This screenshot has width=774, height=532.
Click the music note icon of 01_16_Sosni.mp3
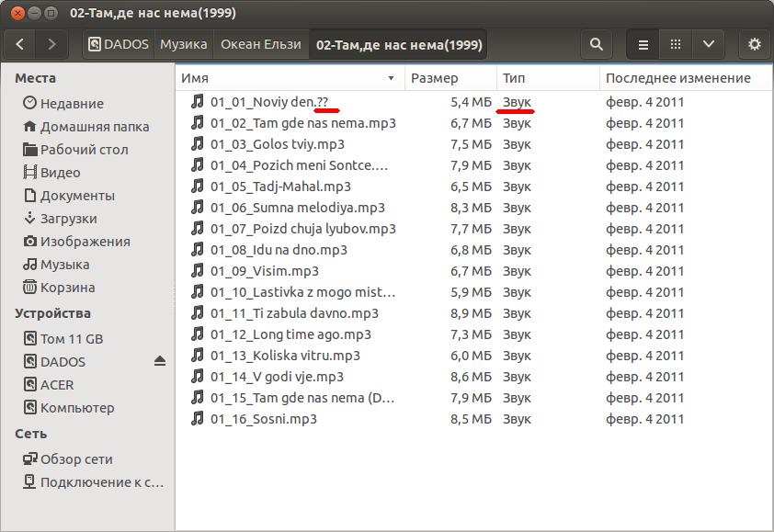(x=197, y=419)
